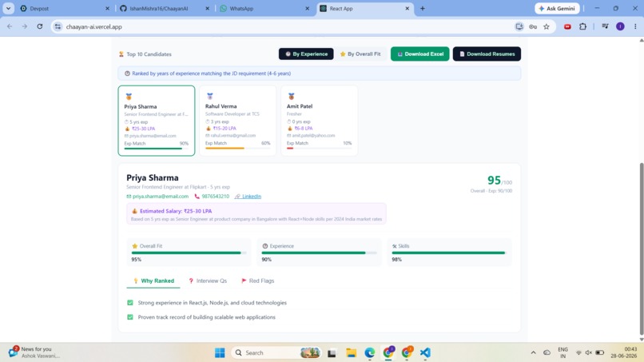
Task: Reload the current page
Action: coord(40,26)
